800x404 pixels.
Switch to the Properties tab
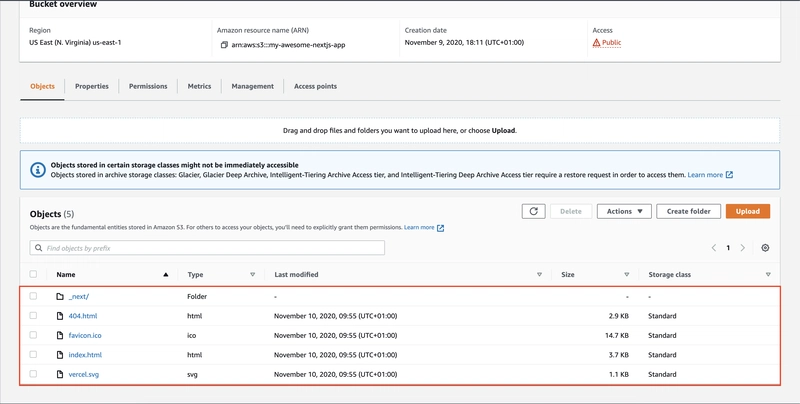pyautogui.click(x=92, y=86)
